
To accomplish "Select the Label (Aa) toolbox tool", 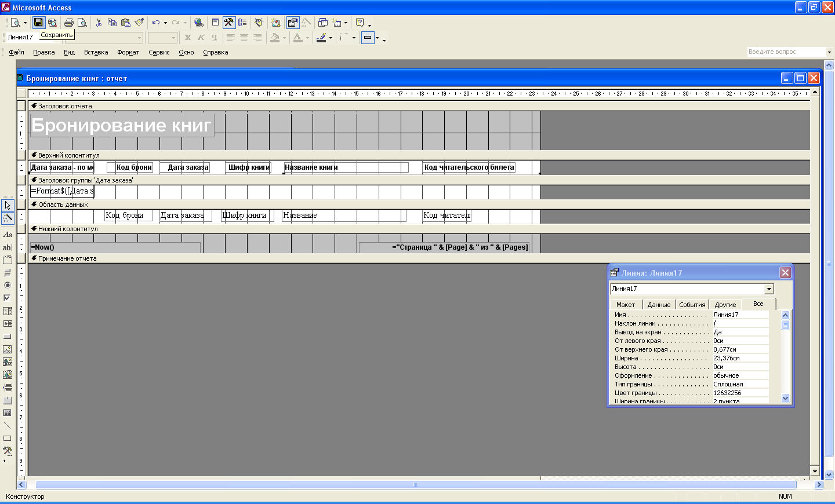I will [x=8, y=235].
